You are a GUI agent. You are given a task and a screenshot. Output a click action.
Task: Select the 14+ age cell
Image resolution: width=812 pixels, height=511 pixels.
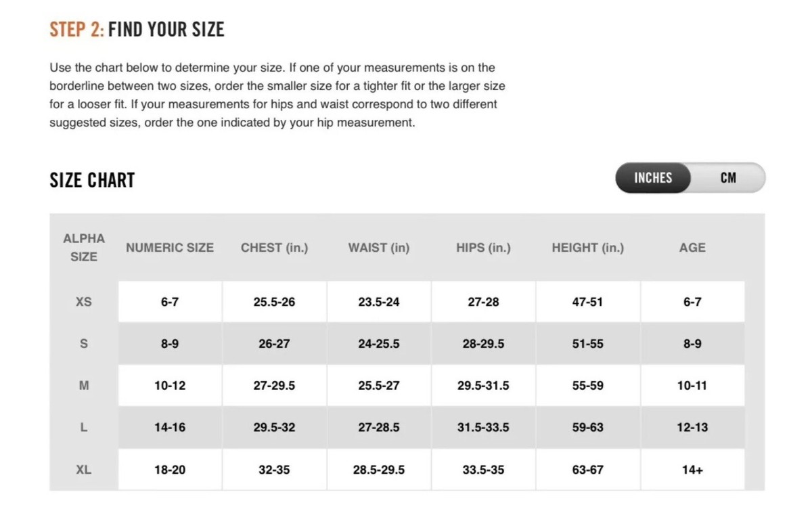point(692,470)
